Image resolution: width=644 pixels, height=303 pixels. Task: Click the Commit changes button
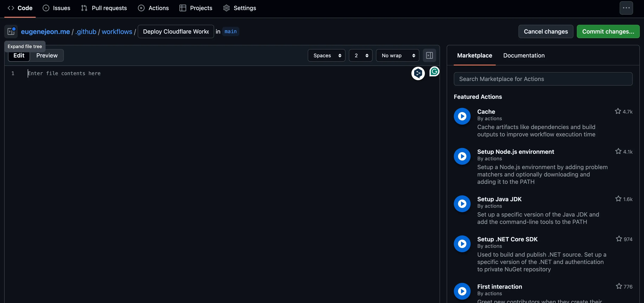click(608, 31)
